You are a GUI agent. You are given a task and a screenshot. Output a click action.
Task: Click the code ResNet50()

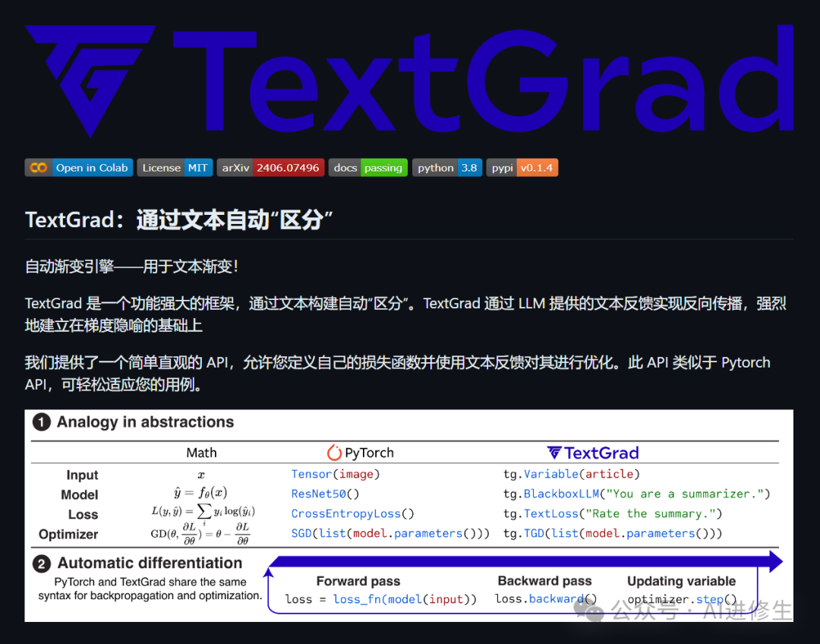(325, 494)
